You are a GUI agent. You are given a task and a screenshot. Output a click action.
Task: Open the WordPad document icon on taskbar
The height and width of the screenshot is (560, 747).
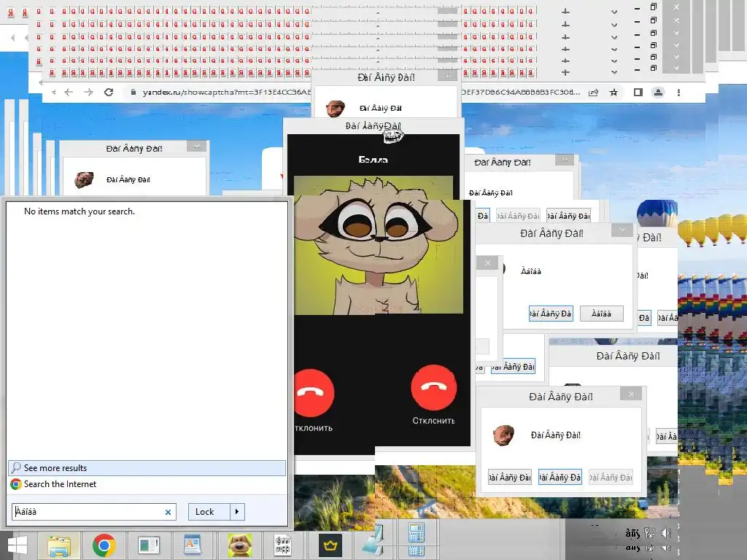click(192, 545)
